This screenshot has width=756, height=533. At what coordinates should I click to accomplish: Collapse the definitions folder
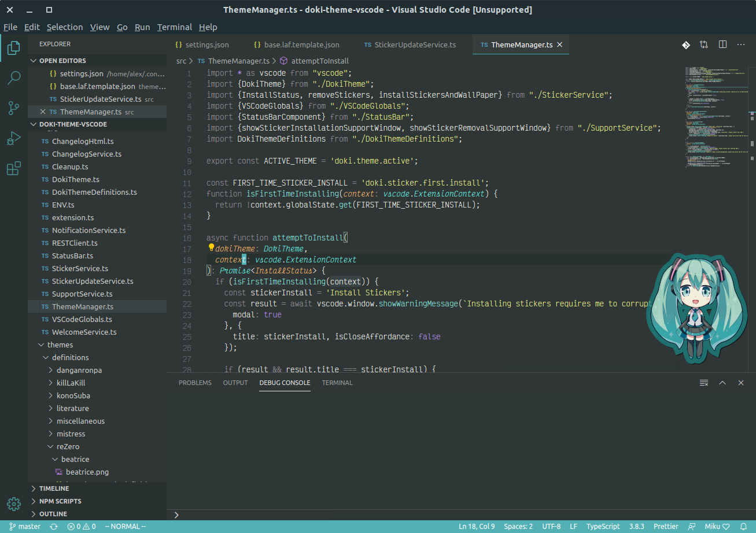pyautogui.click(x=97, y=357)
